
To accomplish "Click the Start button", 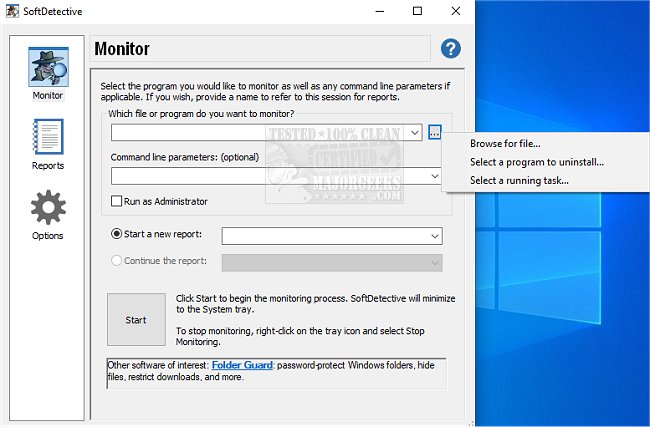I will pyautogui.click(x=136, y=320).
